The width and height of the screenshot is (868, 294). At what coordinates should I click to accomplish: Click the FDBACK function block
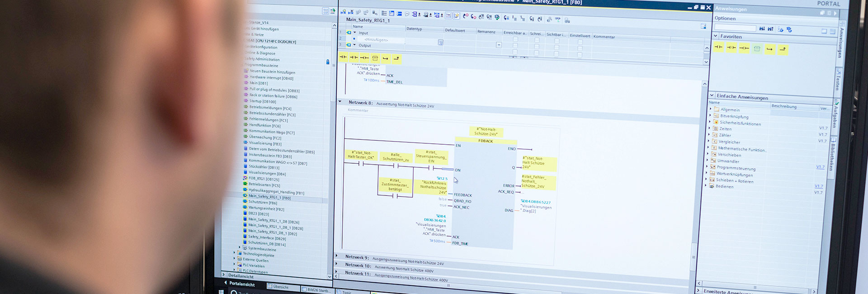click(485, 194)
